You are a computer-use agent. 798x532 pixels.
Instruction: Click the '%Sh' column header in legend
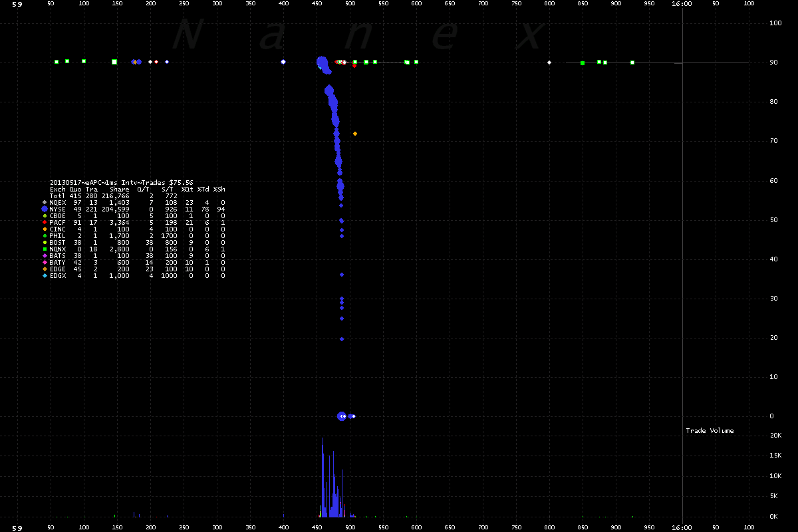coord(219,189)
